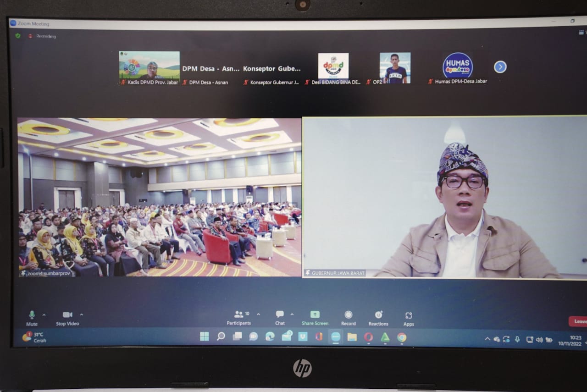The image size is (587, 392).
Task: Open the Opera browser on the taskbar
Action: pos(368,337)
